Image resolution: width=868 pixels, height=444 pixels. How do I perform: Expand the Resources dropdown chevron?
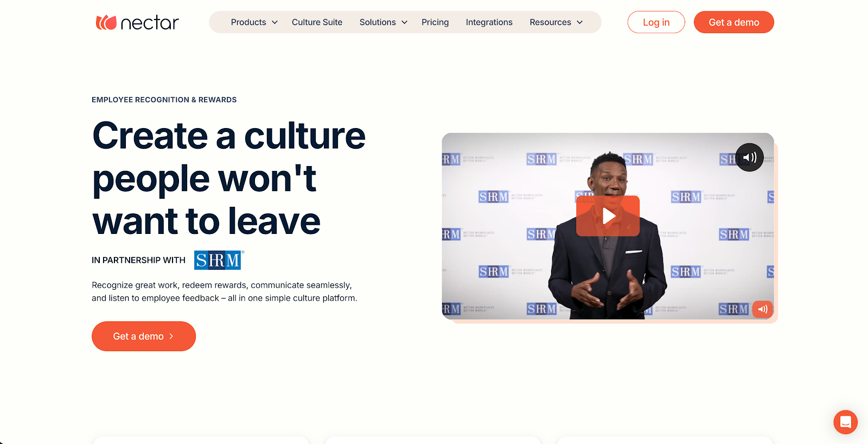(580, 22)
